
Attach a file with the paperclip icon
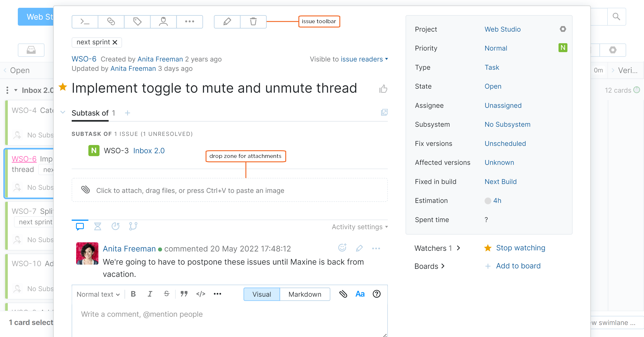(343, 294)
